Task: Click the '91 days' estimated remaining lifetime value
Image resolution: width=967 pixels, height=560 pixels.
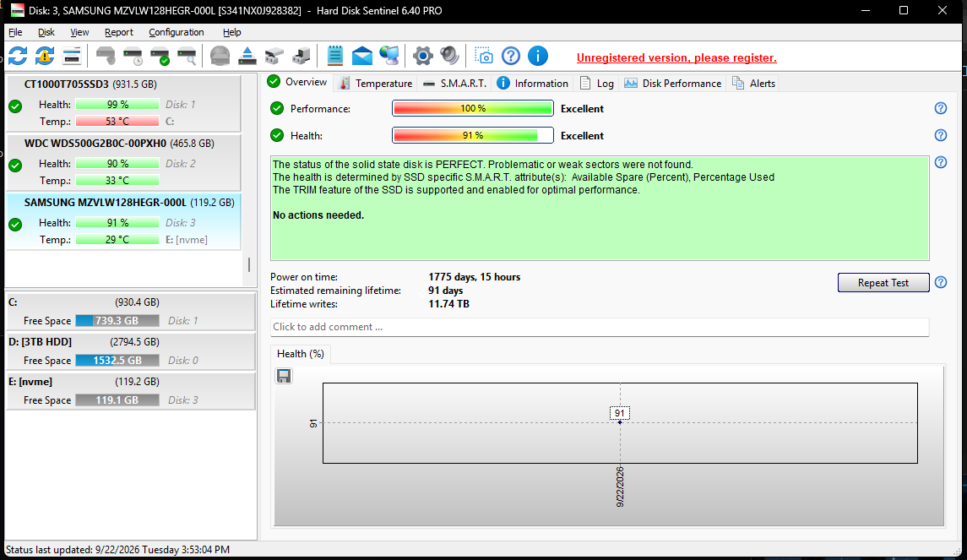Action: click(445, 291)
